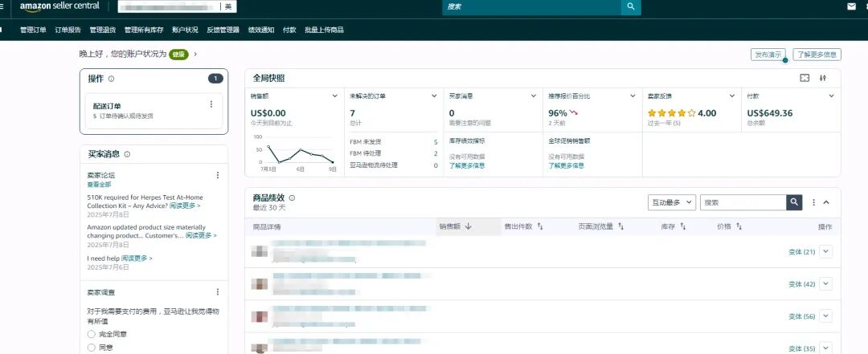The height and width of the screenshot is (354, 868).
Task: Expand the 买家消息 card dropdown in snapshot
Action: point(534,96)
